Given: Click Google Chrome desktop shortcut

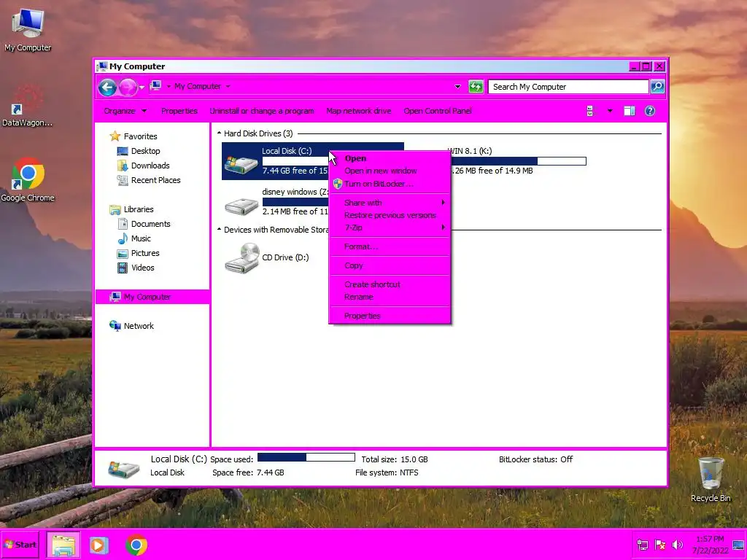Looking at the screenshot, I should tap(28, 180).
